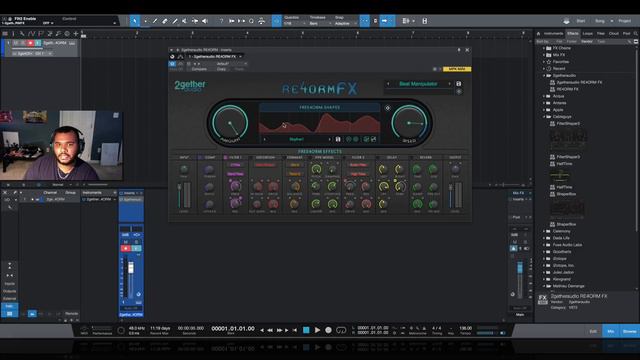The image size is (640, 360).
Task: Click the Play transport button
Action: (x=317, y=330)
